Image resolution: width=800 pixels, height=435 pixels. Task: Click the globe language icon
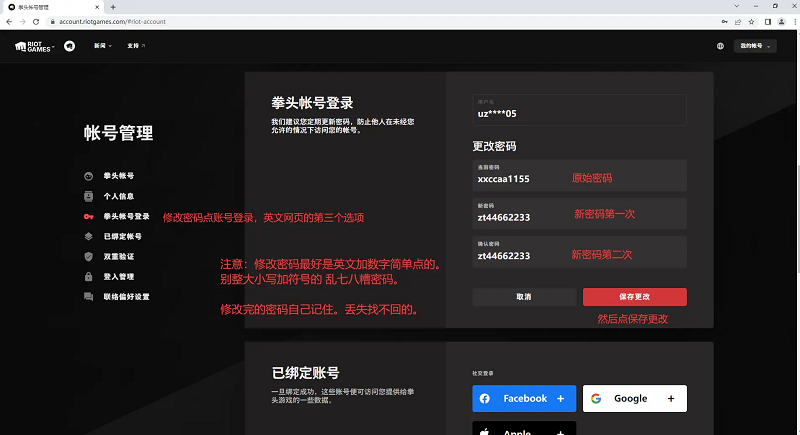720,46
